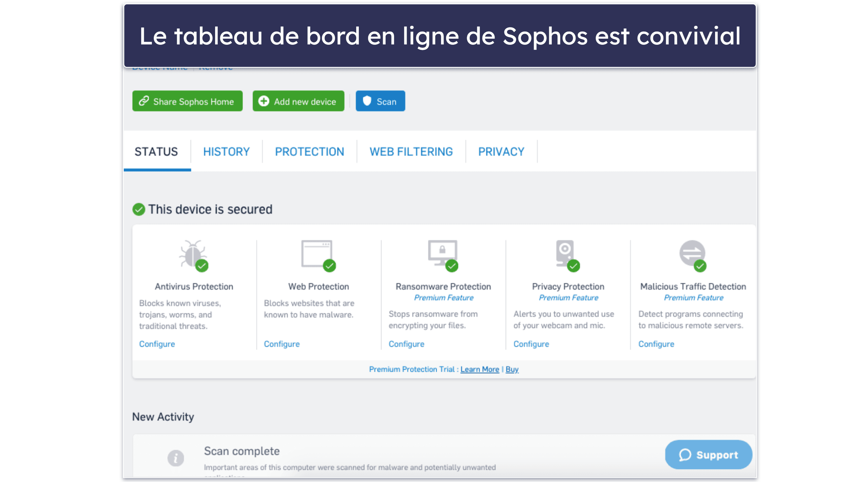Viewport: 868px width, 482px height.
Task: Start a scan with the Scan button
Action: 380,101
